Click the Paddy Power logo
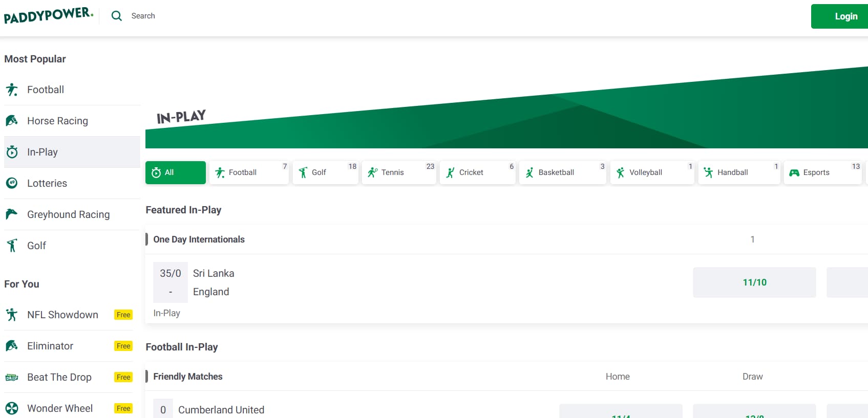This screenshot has width=868, height=418. [x=49, y=15]
